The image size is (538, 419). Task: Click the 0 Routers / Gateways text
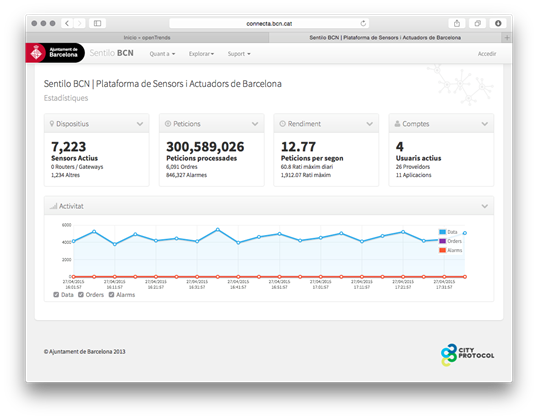[77, 167]
